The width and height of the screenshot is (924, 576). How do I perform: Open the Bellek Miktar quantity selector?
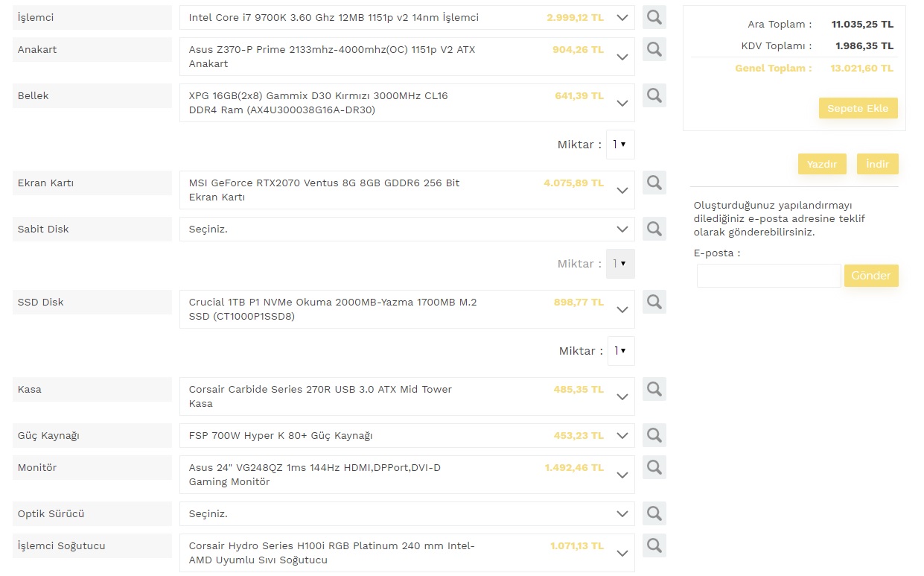point(621,145)
